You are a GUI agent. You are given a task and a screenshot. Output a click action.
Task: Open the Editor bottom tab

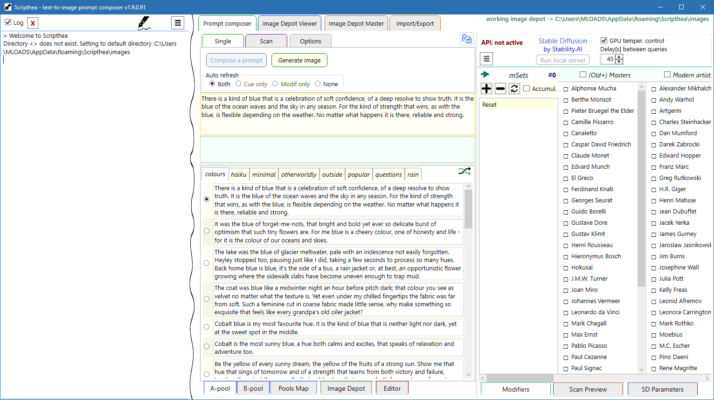(392, 389)
